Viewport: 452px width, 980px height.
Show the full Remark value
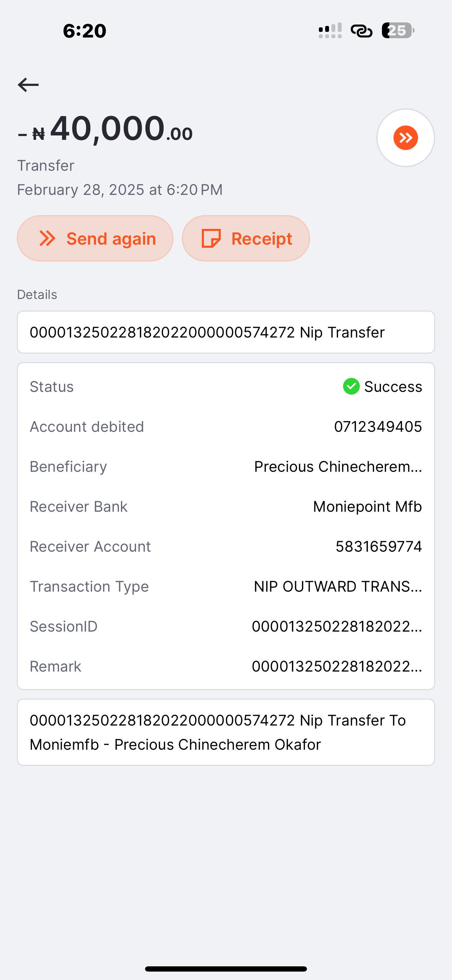tap(337, 667)
